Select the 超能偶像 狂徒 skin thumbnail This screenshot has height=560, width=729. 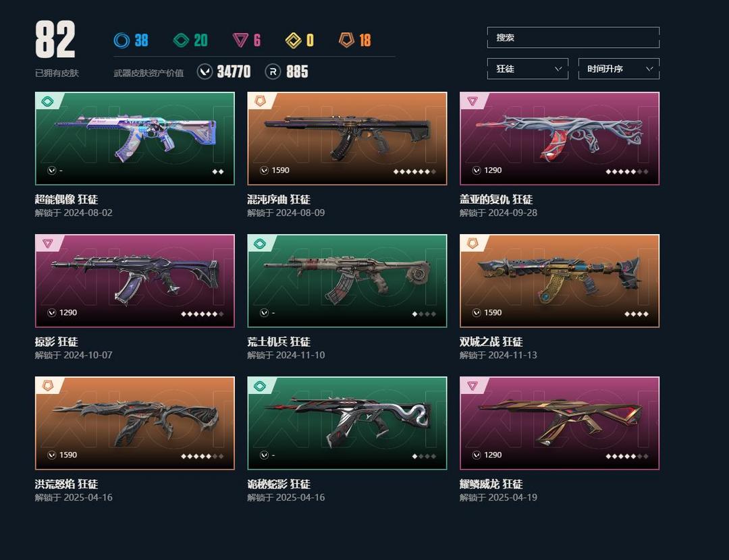tap(135, 138)
